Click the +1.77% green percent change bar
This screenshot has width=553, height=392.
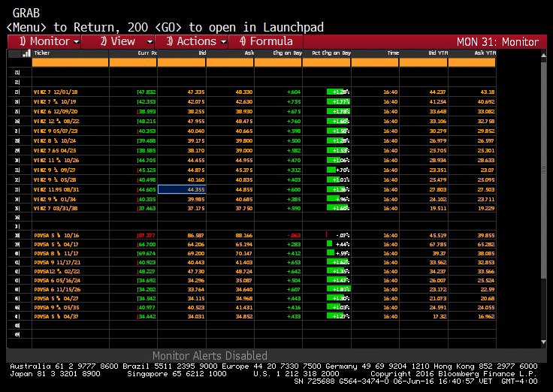point(338,102)
